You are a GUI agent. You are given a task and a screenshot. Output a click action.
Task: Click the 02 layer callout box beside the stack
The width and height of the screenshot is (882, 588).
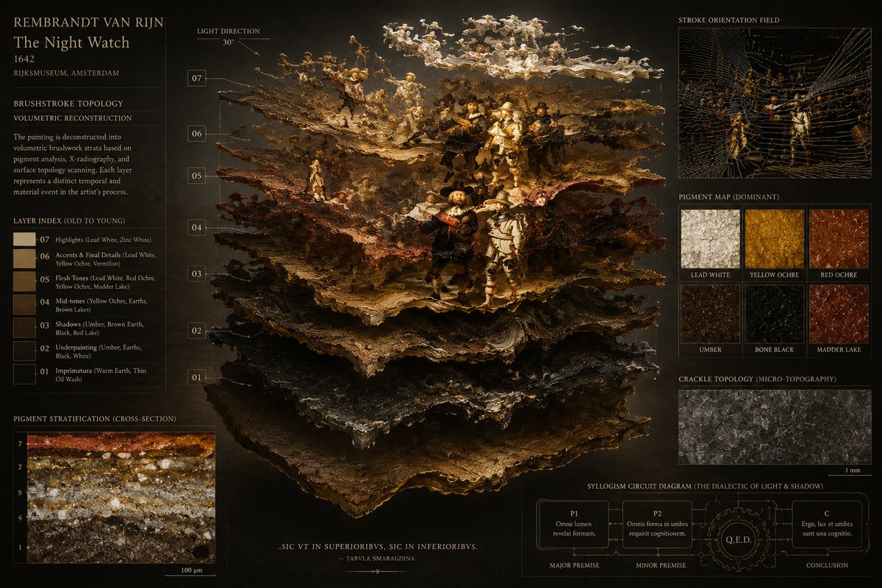pos(196,331)
